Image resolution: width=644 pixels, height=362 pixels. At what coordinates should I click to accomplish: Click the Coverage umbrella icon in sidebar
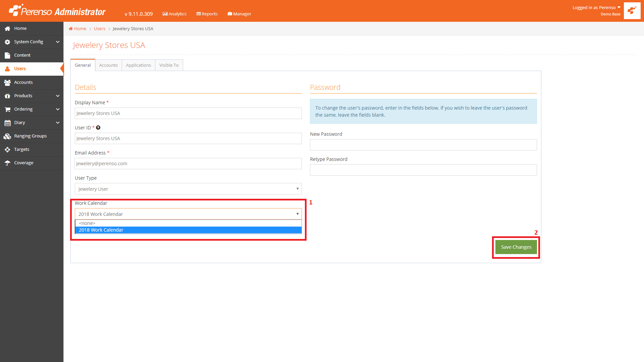coord(7,163)
